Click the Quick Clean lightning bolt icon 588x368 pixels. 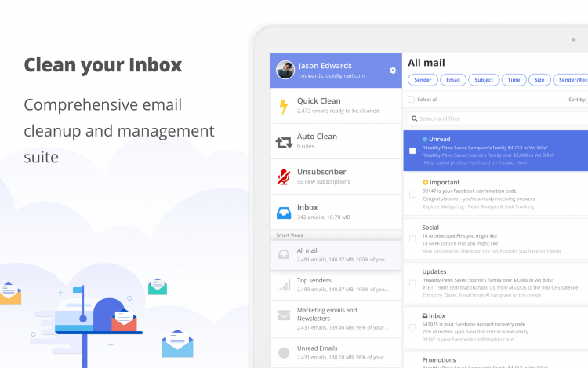click(x=284, y=107)
